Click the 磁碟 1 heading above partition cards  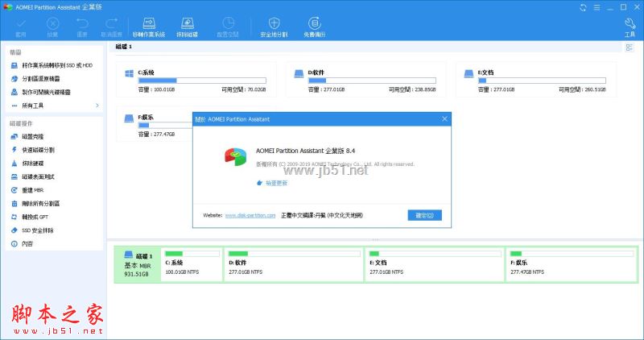tap(124, 47)
